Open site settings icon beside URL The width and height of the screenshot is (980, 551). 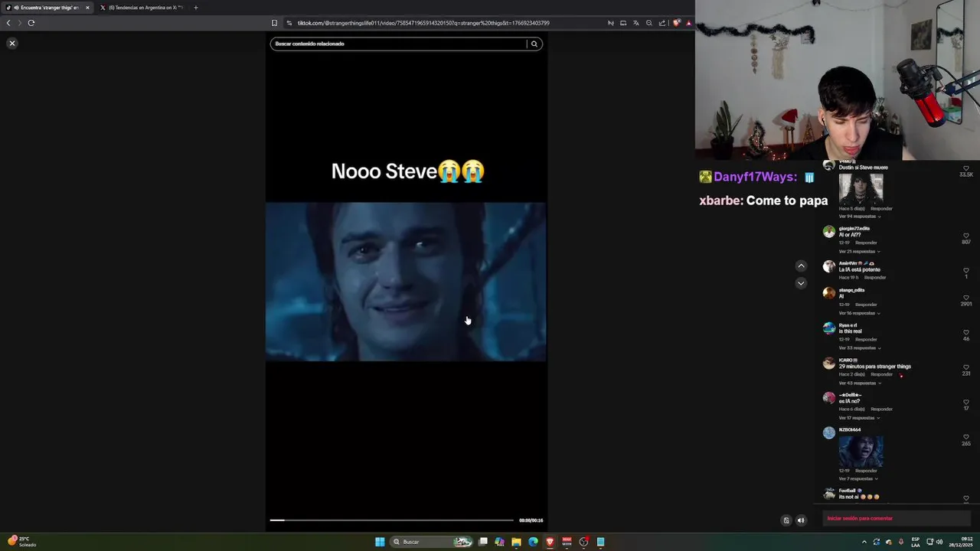[289, 23]
